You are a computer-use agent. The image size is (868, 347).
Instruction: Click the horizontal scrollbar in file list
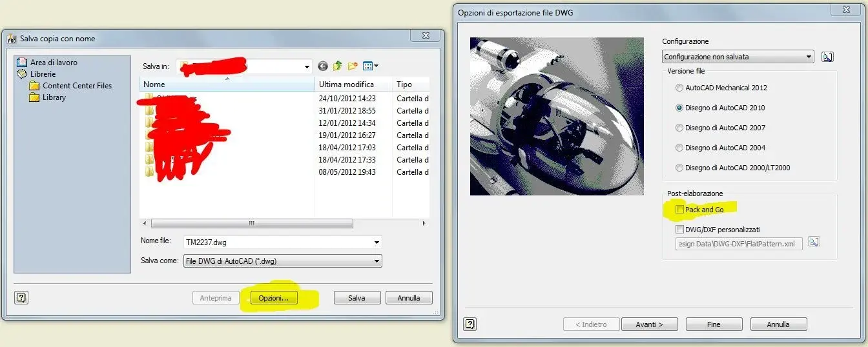click(252, 223)
